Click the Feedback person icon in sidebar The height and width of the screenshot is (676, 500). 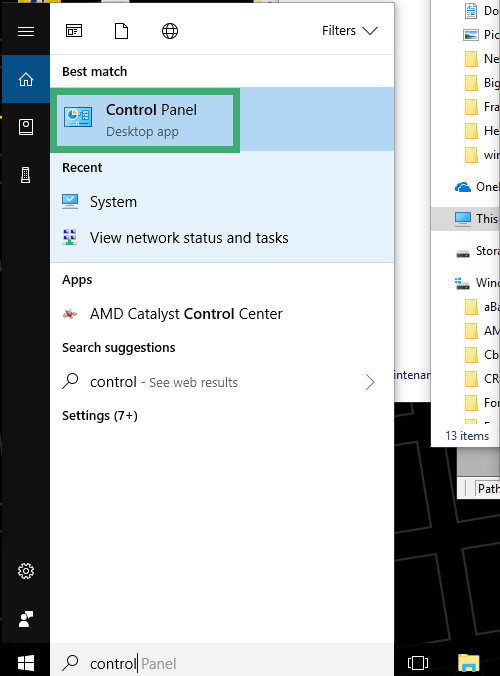coord(26,619)
